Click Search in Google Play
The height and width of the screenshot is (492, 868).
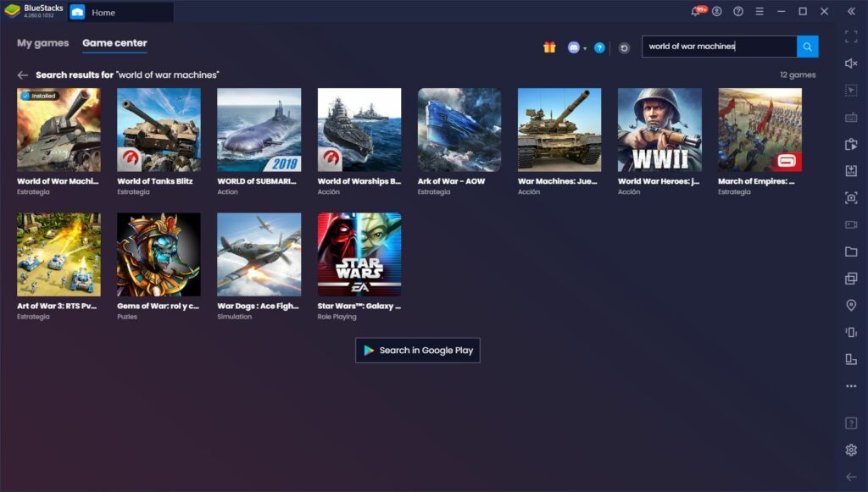(417, 350)
